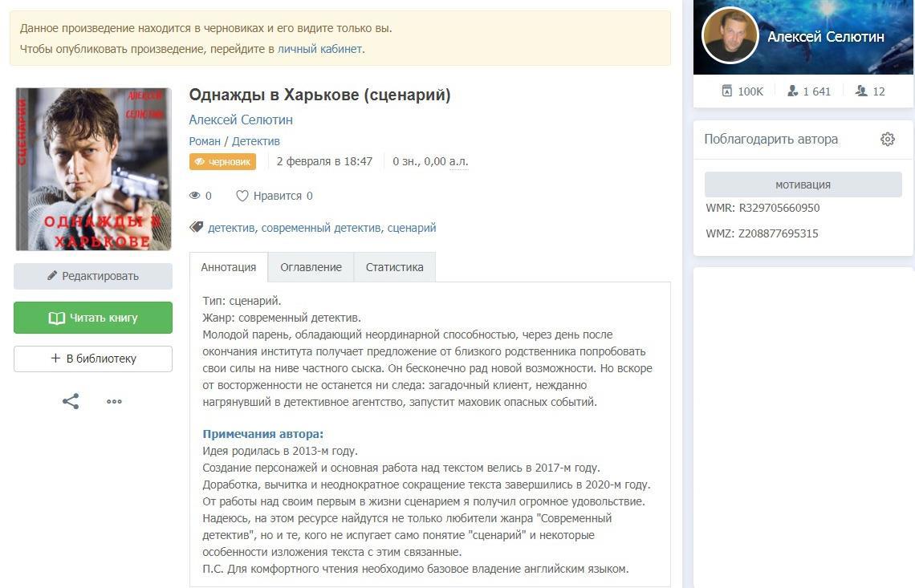Click the friends icon showing 12

tap(861, 91)
